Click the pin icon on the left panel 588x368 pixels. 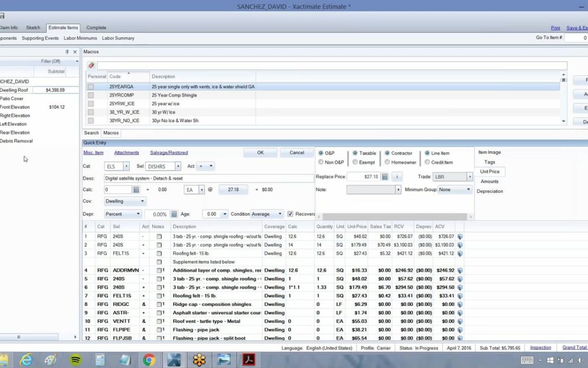67,52
